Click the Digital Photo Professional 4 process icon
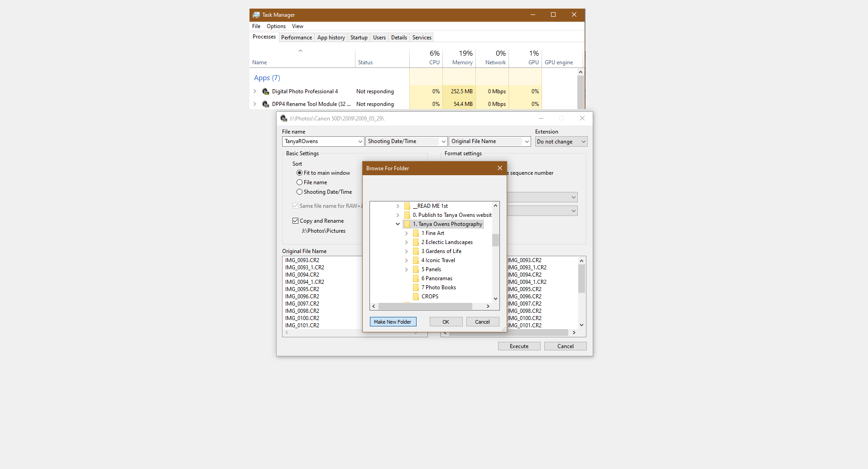Viewport: 868px width, 469px height. pyautogui.click(x=266, y=91)
